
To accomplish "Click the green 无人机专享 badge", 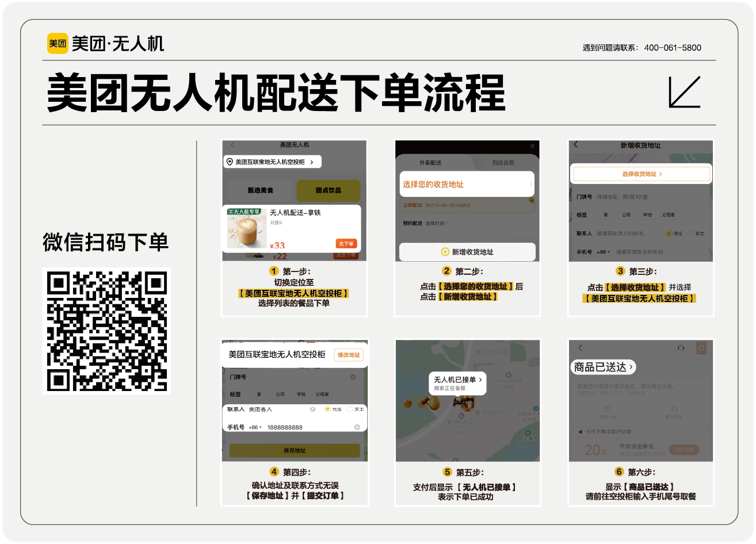I will (244, 212).
